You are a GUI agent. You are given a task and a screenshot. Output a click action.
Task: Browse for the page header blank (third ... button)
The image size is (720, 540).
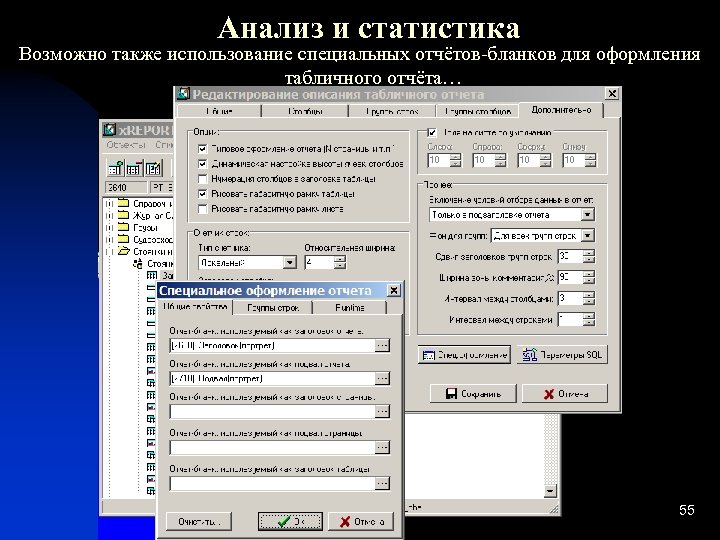[x=382, y=411]
